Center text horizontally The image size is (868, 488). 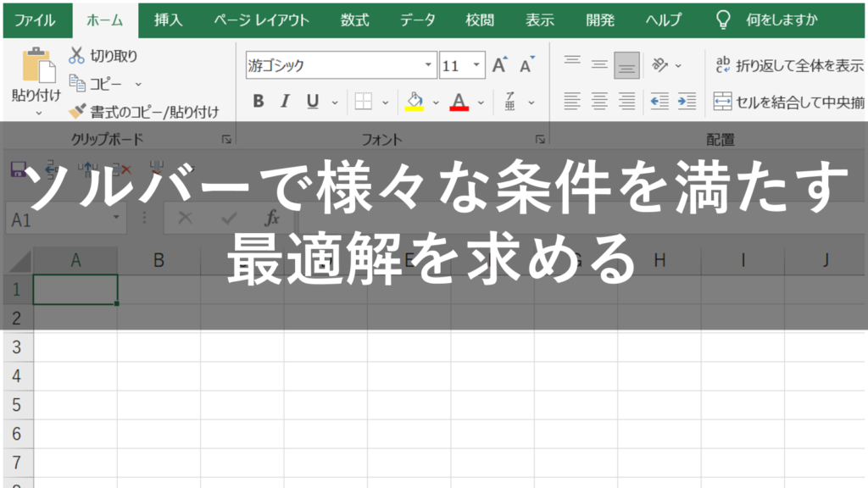tap(599, 102)
